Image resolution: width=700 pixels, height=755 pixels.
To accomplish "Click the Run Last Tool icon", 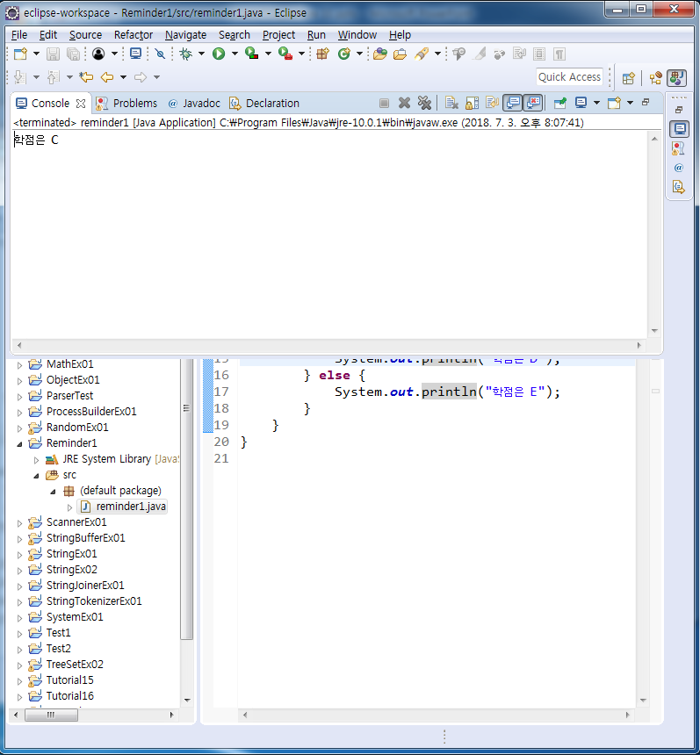I will click(285, 54).
